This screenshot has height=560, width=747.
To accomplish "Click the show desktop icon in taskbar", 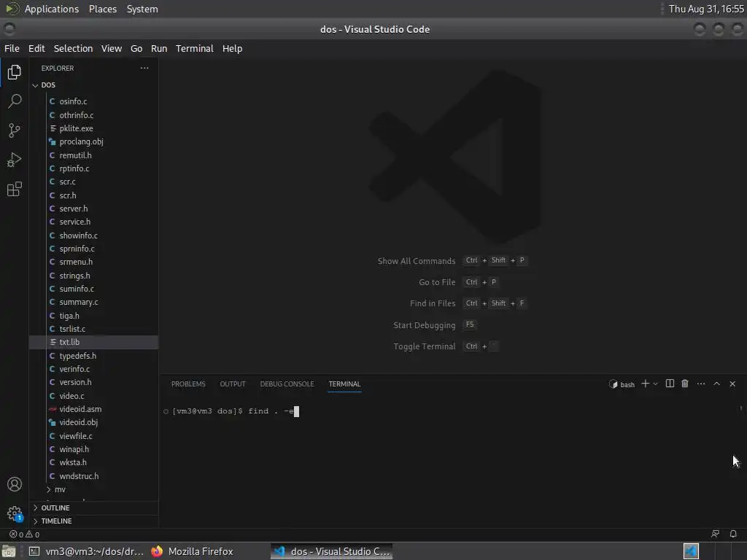I will 9,551.
